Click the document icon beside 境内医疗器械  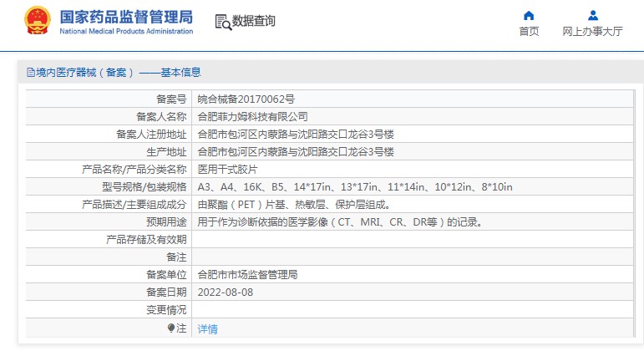coord(31,73)
